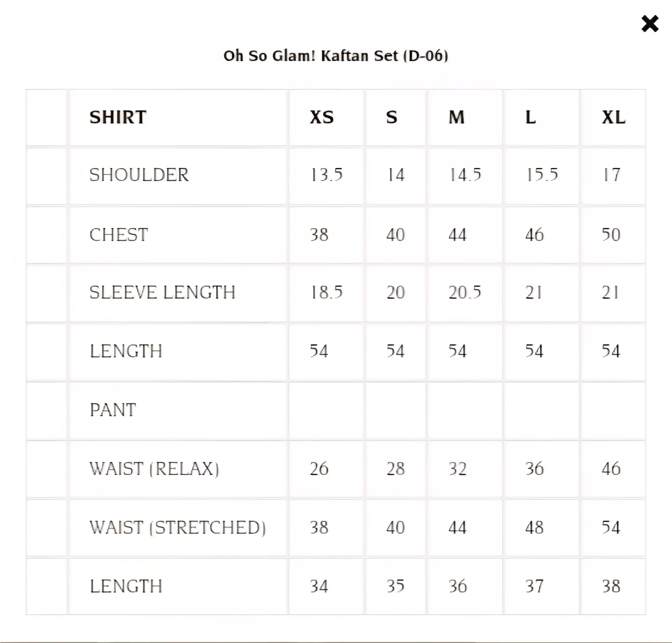The image size is (672, 643).
Task: Select the WAIST (STRETCHED) row label
Action: (x=177, y=527)
